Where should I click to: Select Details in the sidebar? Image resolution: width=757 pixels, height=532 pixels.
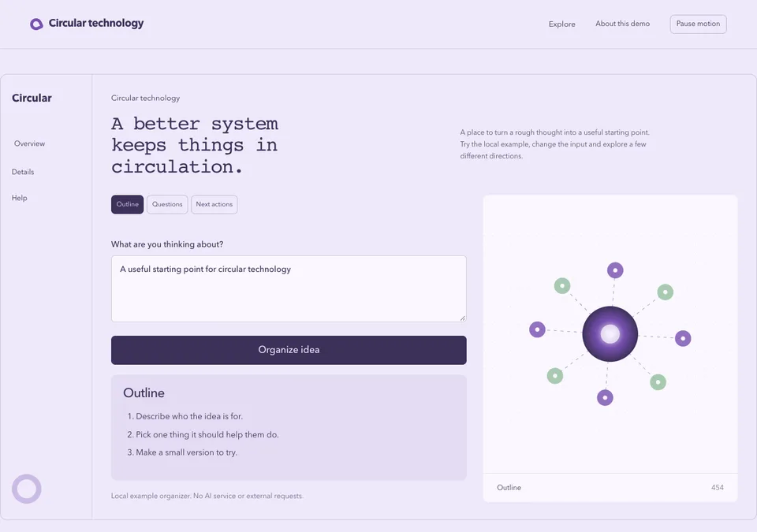(23, 172)
